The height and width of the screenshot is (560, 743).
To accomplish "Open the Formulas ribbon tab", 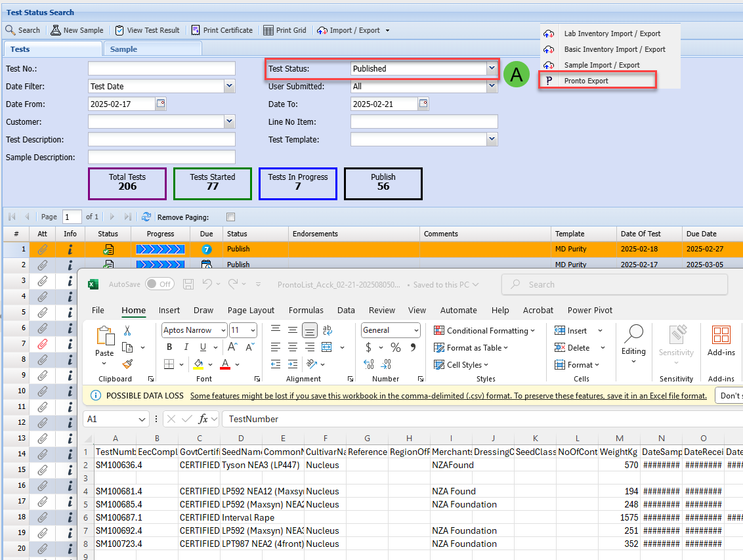I will tap(306, 310).
